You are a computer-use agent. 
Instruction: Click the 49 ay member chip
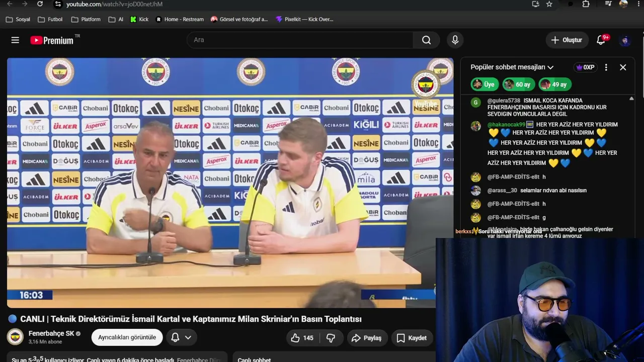pyautogui.click(x=554, y=84)
